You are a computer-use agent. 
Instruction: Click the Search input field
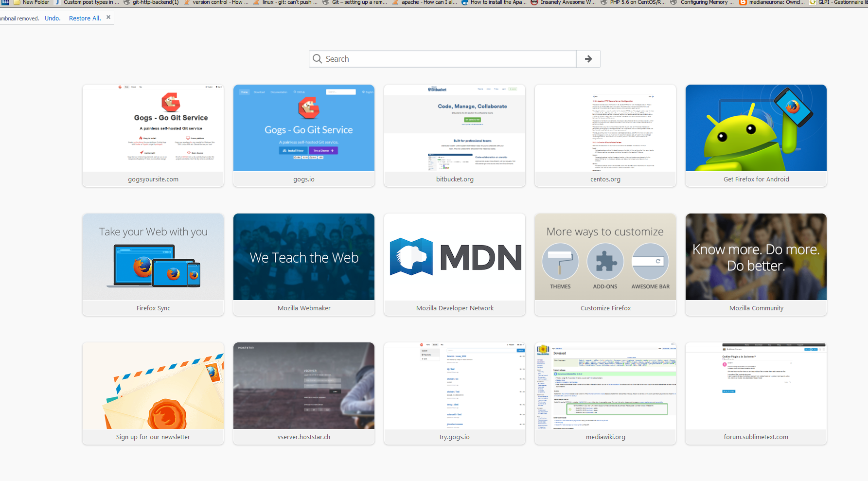click(x=443, y=59)
